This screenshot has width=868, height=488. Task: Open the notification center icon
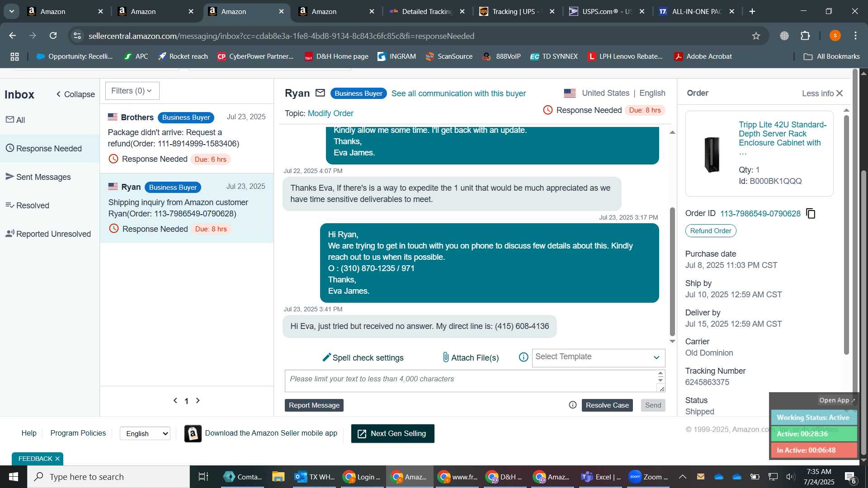(x=850, y=477)
